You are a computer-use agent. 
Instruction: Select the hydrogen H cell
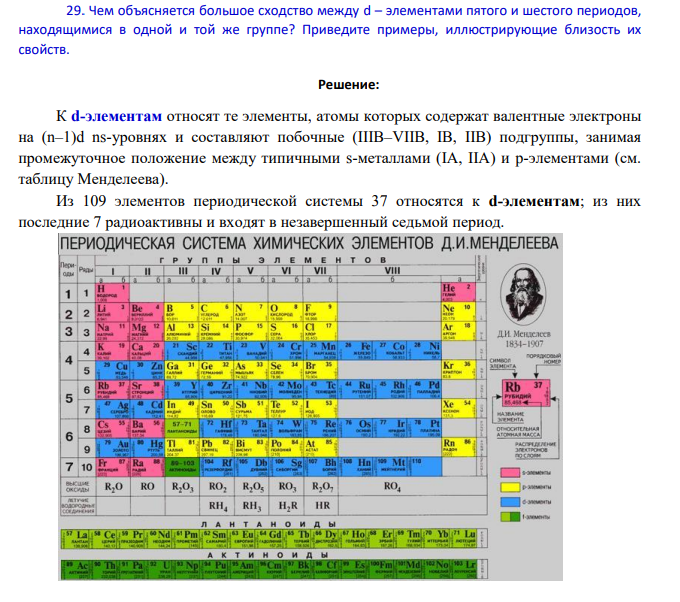(112, 293)
